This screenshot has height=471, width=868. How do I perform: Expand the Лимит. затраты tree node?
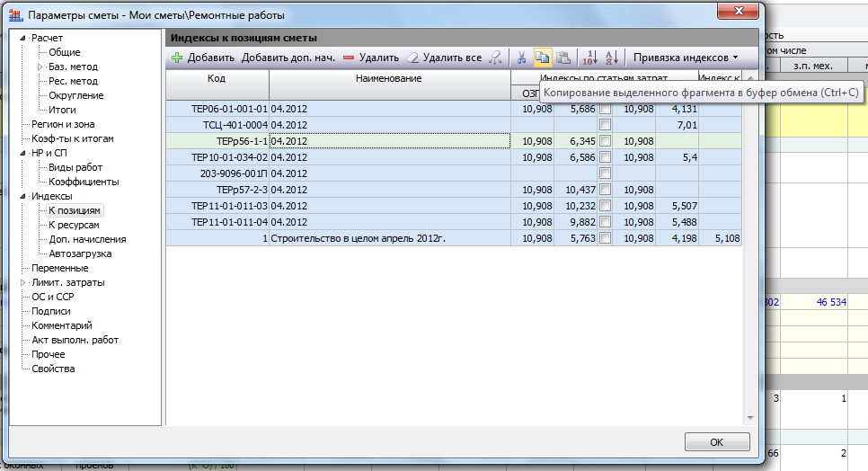tap(23, 282)
